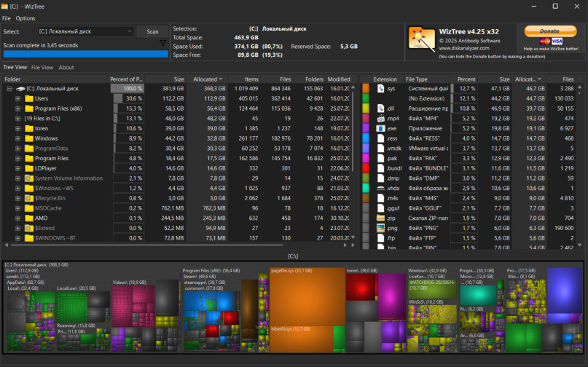Screen dimensions: 588x367
Task: Click the Videos\ (18,9 GB) treemap label
Action: tap(130, 283)
